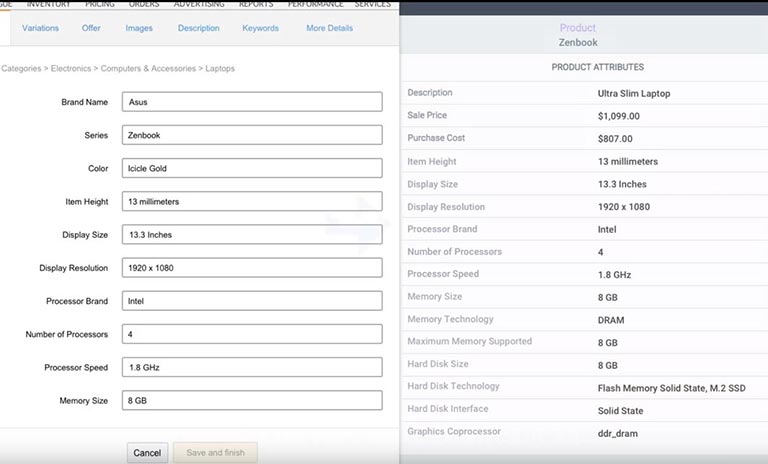Click the Zenbook product name in right panel

[578, 43]
